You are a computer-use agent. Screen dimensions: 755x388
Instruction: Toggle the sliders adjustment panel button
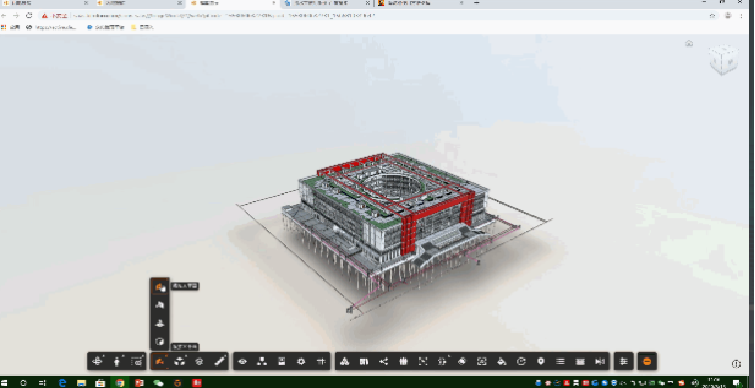pyautogui.click(x=624, y=361)
